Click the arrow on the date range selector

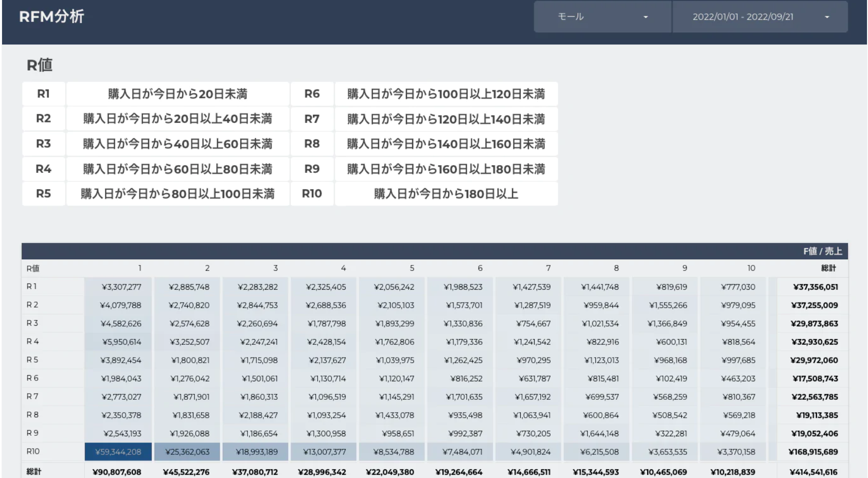[x=827, y=17]
